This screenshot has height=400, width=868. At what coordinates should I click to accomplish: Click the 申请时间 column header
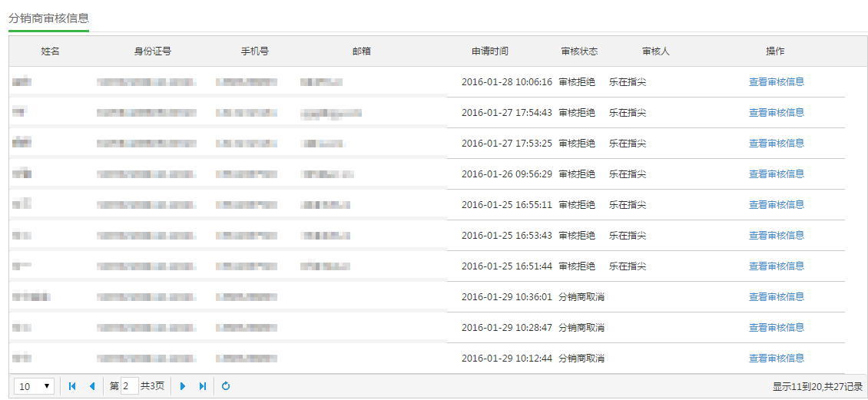(x=489, y=51)
